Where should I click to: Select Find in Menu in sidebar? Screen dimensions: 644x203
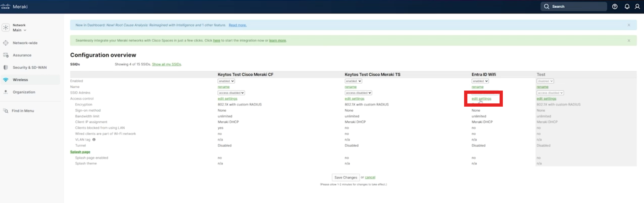click(22, 111)
